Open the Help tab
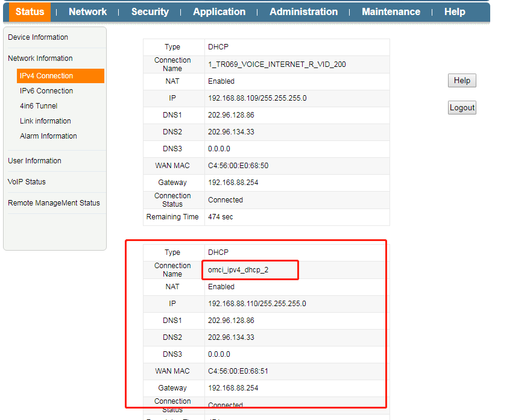This screenshot has width=530, height=420. 455,11
